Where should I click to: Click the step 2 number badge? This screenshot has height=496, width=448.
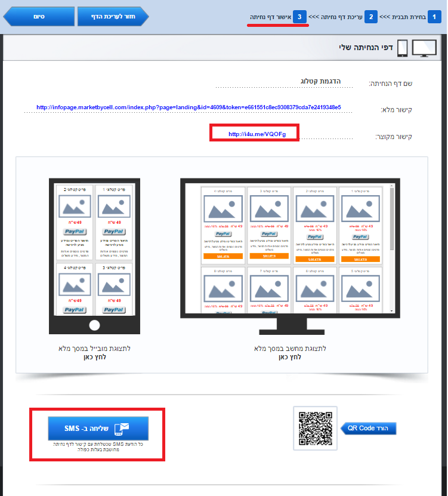pyautogui.click(x=371, y=16)
